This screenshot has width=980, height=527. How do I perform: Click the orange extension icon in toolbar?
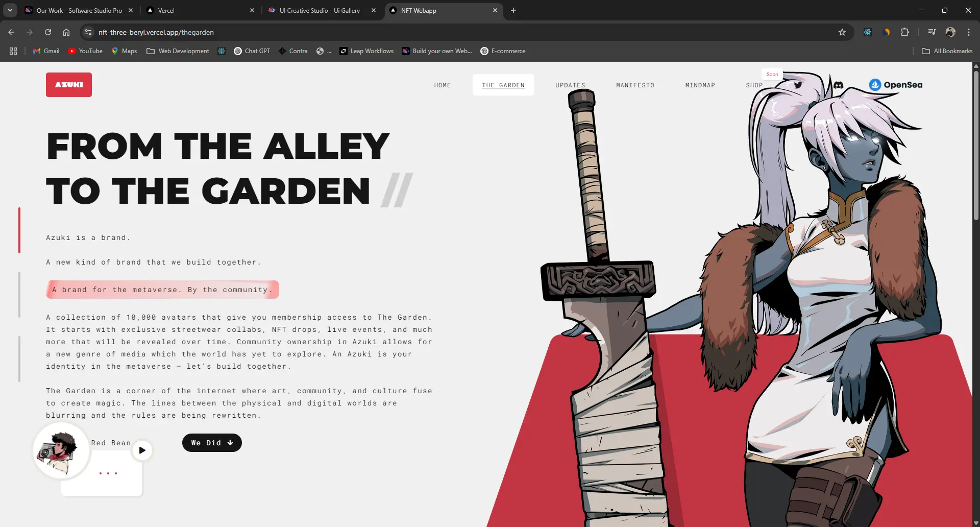point(886,32)
